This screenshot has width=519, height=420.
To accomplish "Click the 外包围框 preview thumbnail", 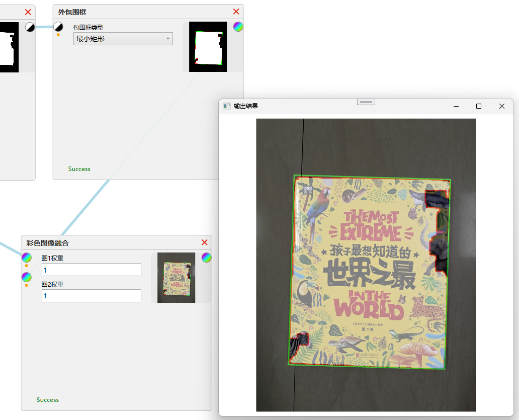I will (x=208, y=47).
